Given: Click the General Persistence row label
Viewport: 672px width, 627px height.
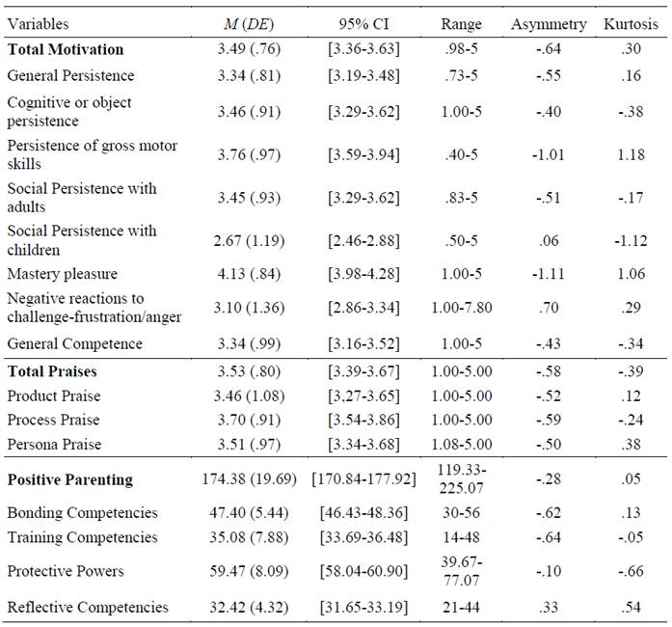Looking at the screenshot, I should pyautogui.click(x=70, y=74).
